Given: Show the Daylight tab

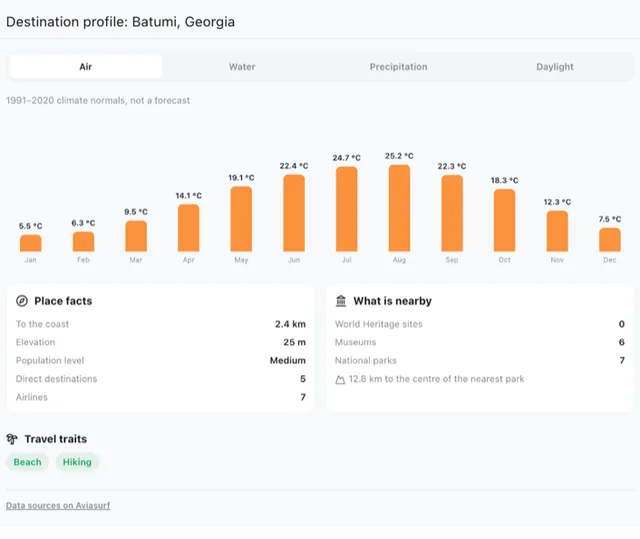Looking at the screenshot, I should click(x=555, y=67).
